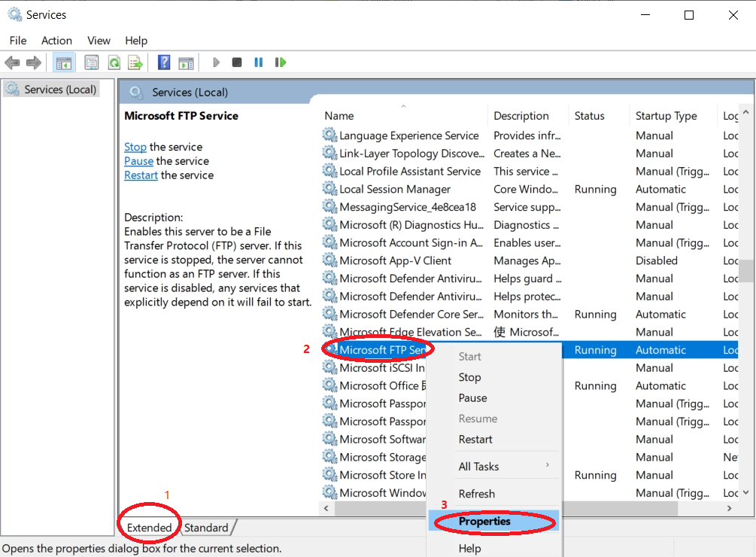Switch to the Standard tab
The image size is (756, 557).
click(x=206, y=528)
